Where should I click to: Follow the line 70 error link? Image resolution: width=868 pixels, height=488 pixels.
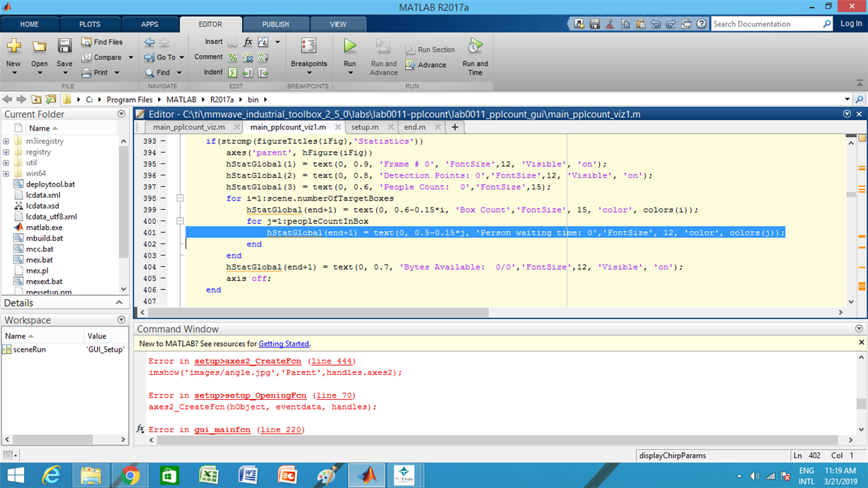[335, 395]
